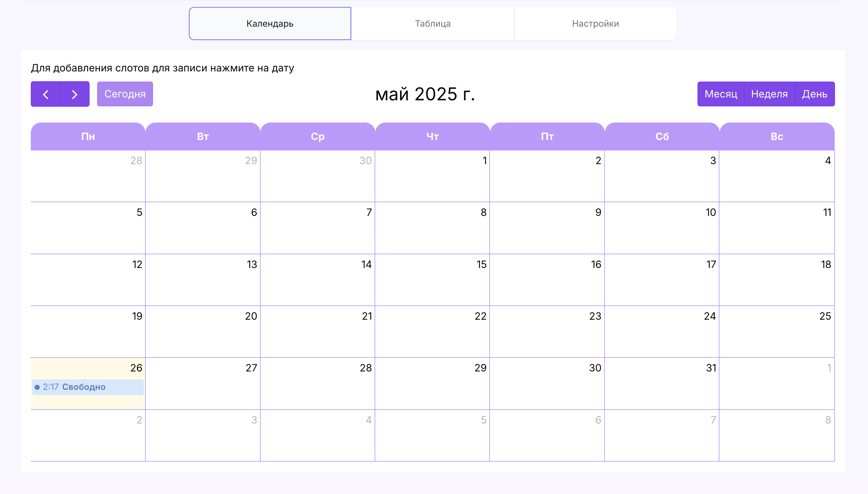Click the Сегодня button
Image resolution: width=868 pixels, height=494 pixels.
(x=125, y=94)
